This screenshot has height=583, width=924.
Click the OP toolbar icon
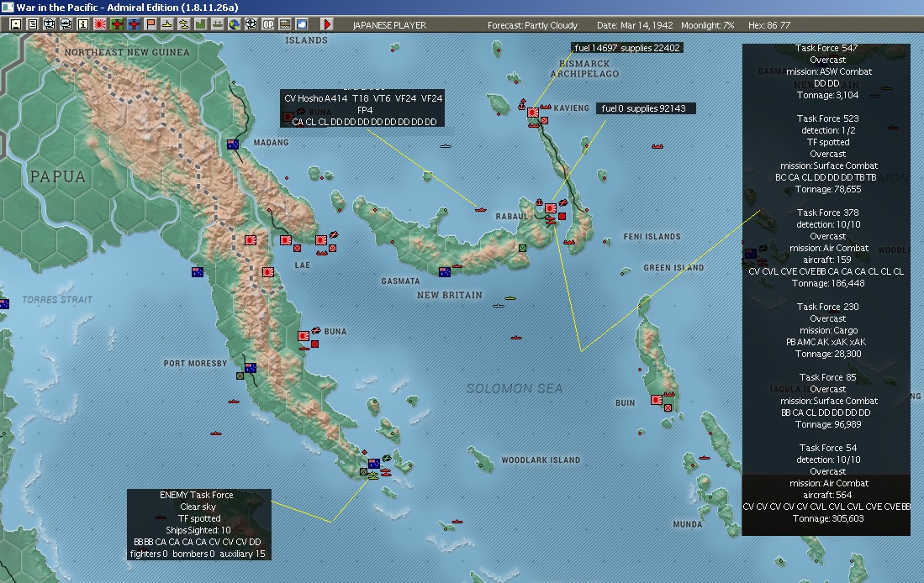(268, 24)
